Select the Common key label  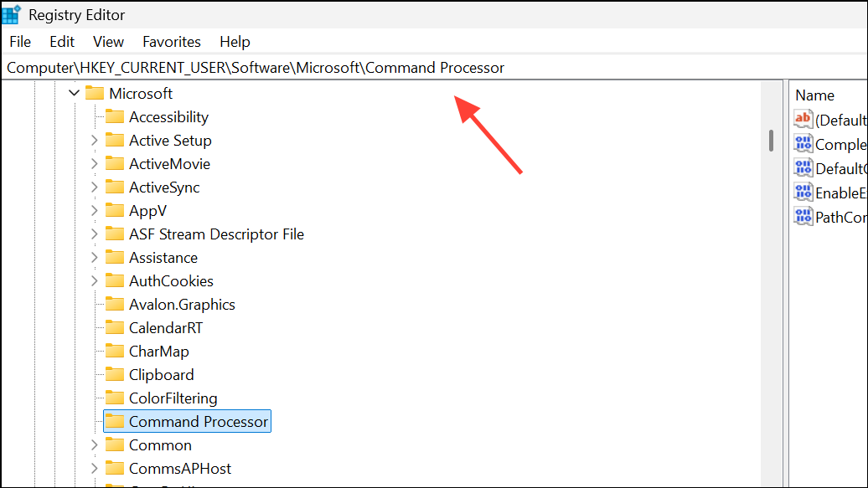(161, 444)
